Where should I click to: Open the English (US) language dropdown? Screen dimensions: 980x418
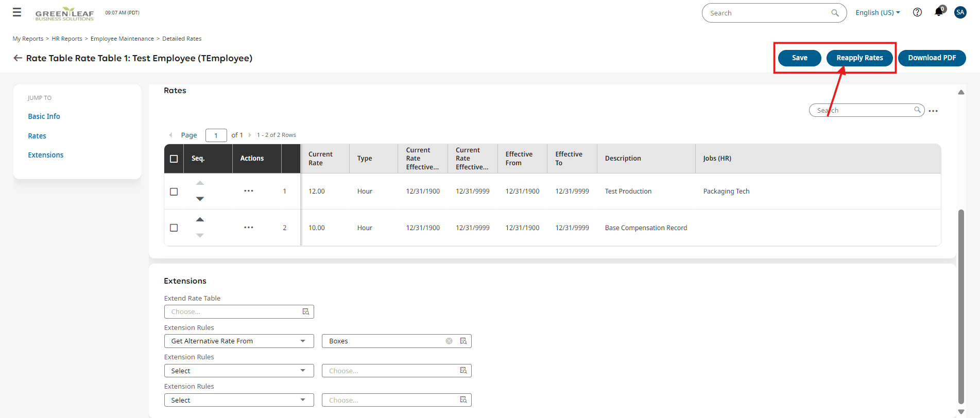tap(878, 12)
